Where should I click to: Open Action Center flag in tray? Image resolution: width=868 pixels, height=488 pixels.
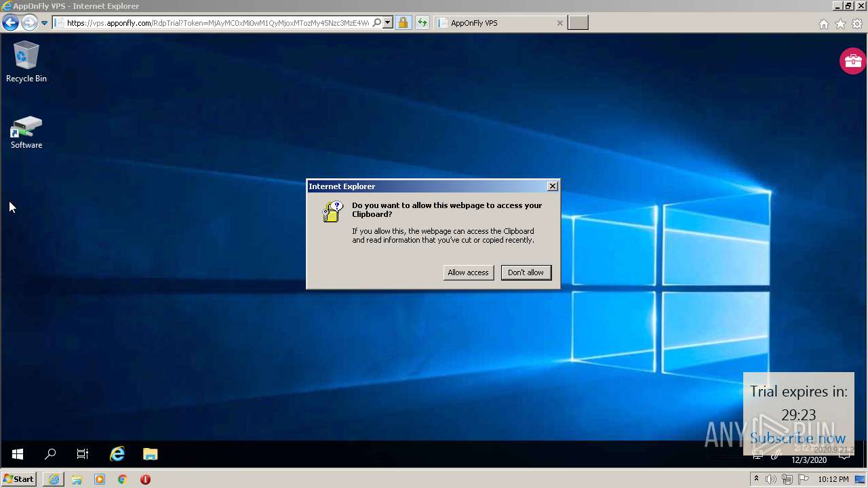pyautogui.click(x=804, y=479)
